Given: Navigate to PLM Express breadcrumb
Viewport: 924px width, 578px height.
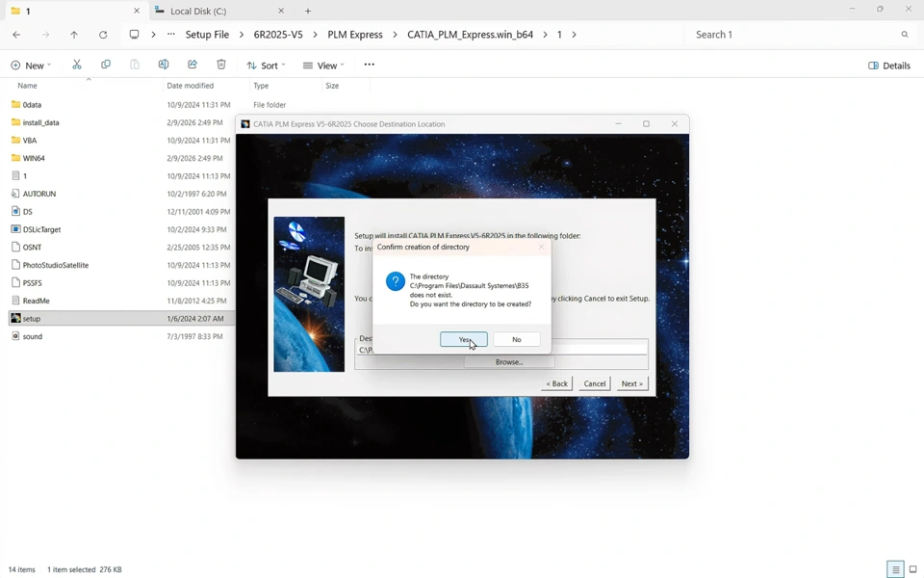Looking at the screenshot, I should 355,35.
